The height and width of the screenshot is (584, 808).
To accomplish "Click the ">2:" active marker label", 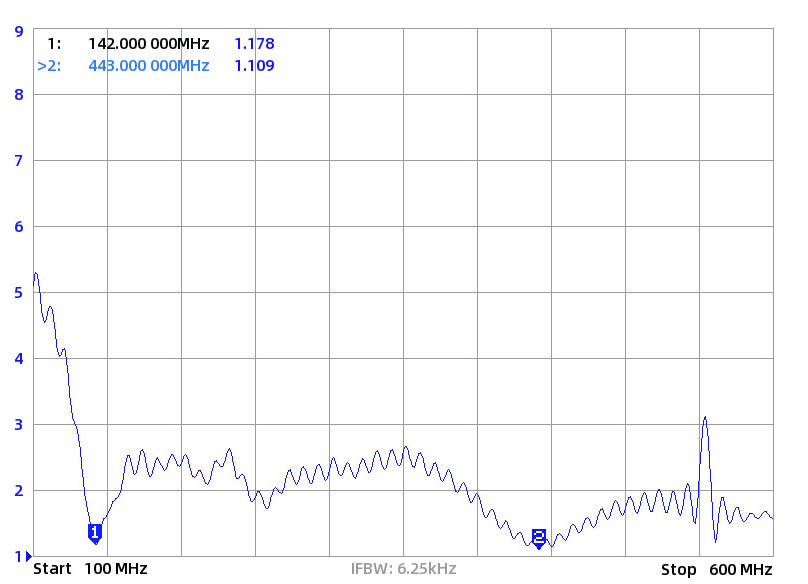I will (x=49, y=66).
